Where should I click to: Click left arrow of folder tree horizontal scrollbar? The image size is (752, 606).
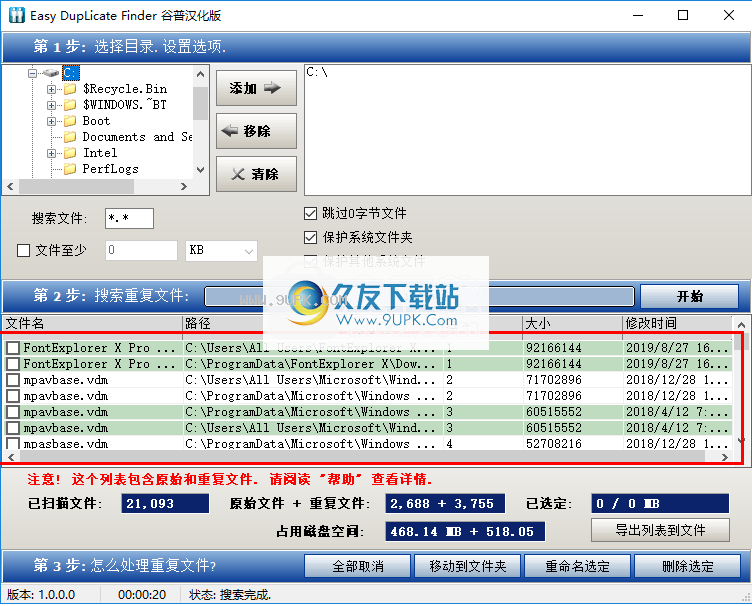tap(11, 186)
